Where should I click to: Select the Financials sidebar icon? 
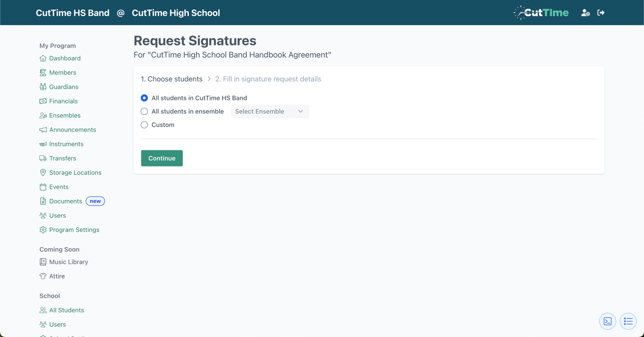42,101
